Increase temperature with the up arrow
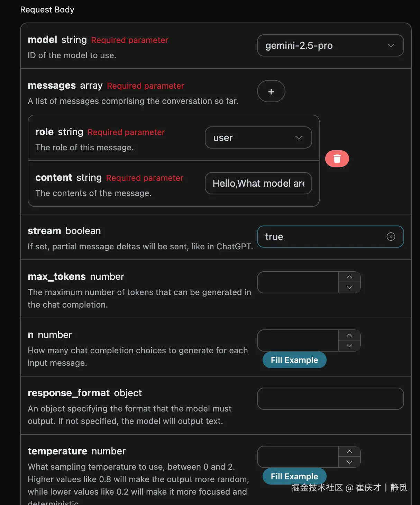The image size is (420, 505). [x=349, y=452]
